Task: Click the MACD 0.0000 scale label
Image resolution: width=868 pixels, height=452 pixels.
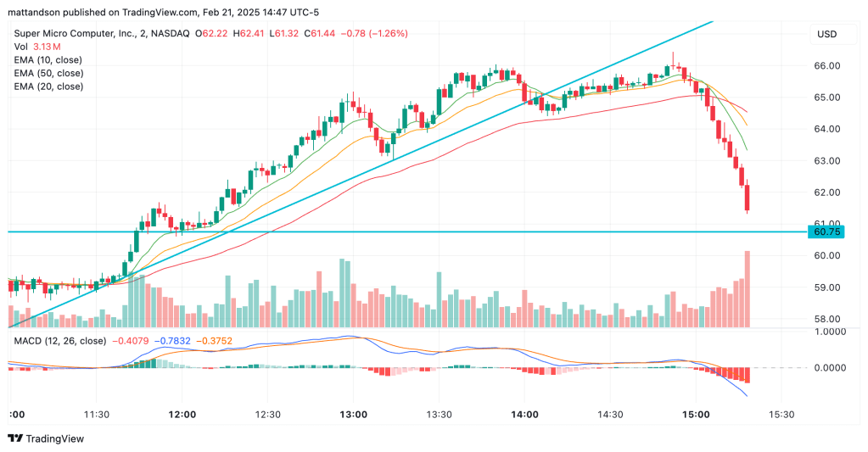Action: click(829, 368)
